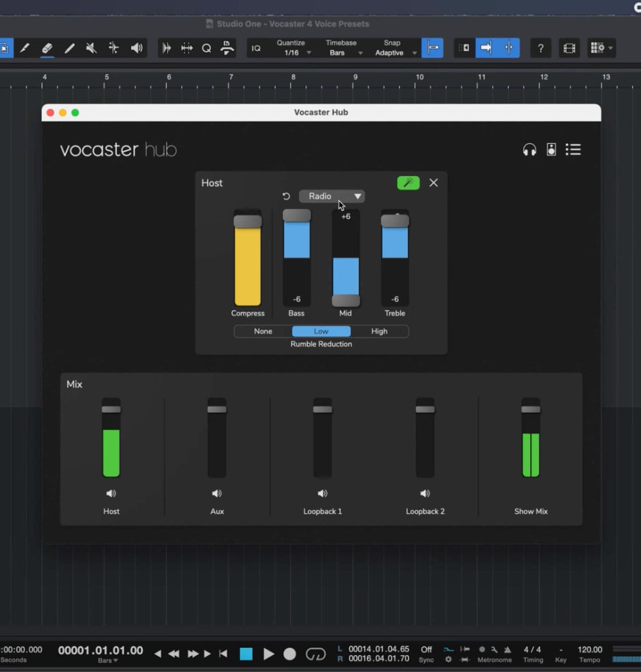Click the Sync Off button
Image resolution: width=641 pixels, height=672 pixels.
(x=427, y=650)
